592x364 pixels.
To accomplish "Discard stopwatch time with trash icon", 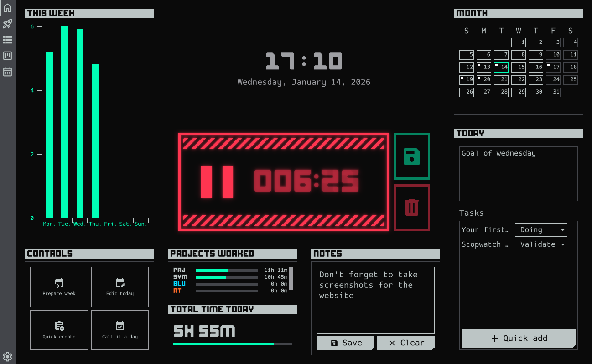I will pos(412,208).
